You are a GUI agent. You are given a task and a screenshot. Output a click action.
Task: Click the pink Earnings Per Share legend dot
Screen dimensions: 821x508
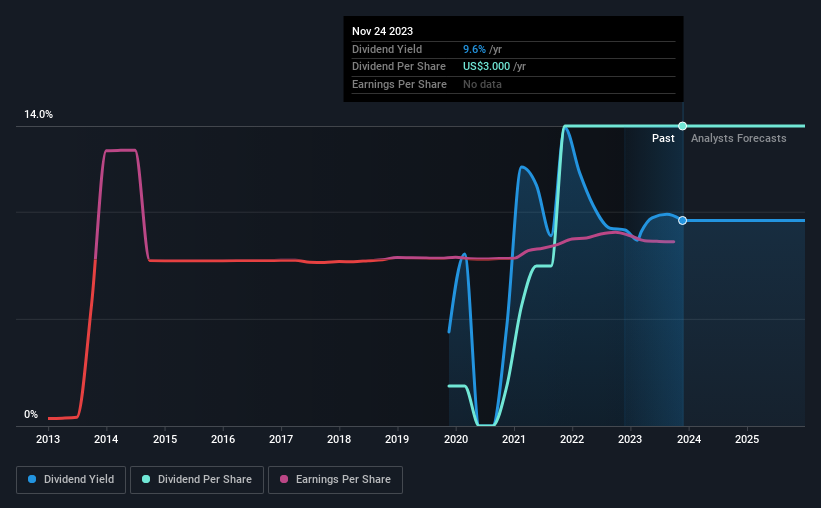coord(284,479)
